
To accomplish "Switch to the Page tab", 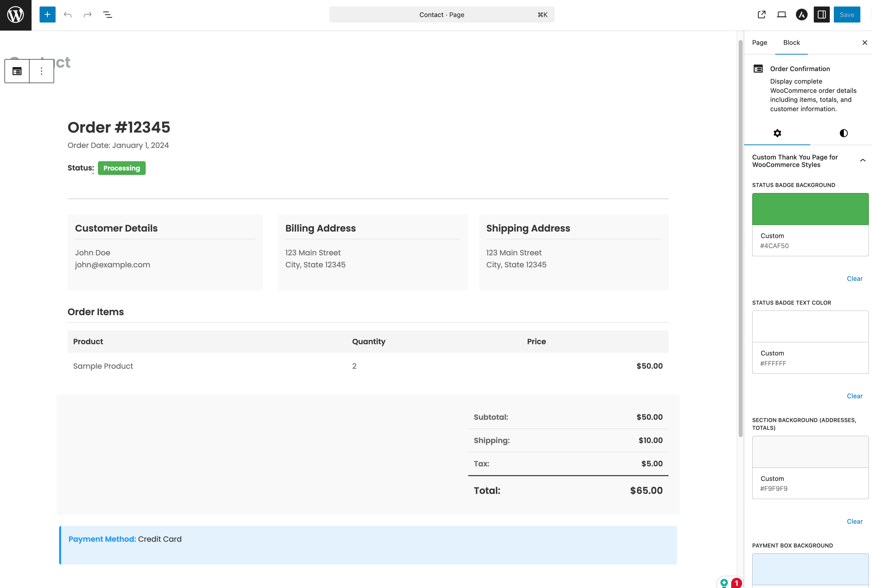I will [760, 42].
